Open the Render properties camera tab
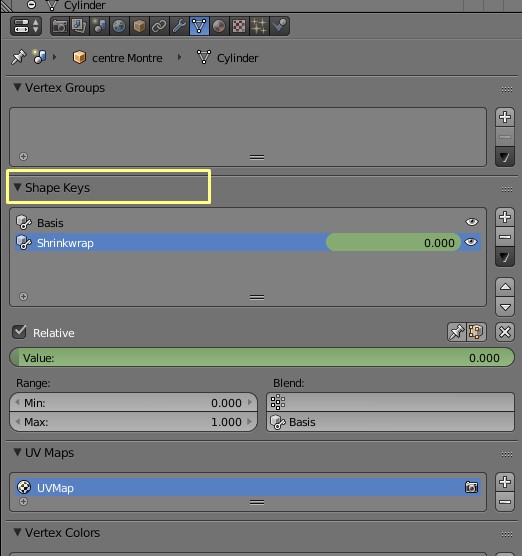Viewport: 522px width, 556px height. tap(60, 26)
